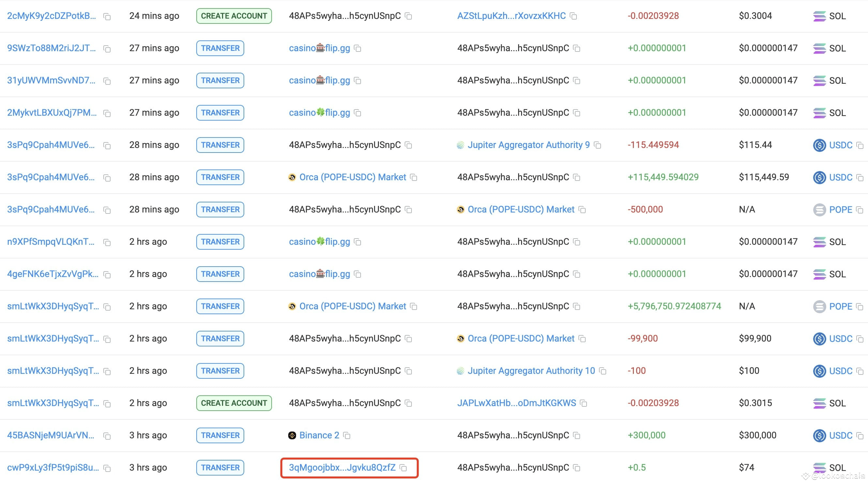Viewport: 868px width, 483px height.
Task: Click the Orca icon in the +5,796,750 POPE row
Action: pos(292,306)
